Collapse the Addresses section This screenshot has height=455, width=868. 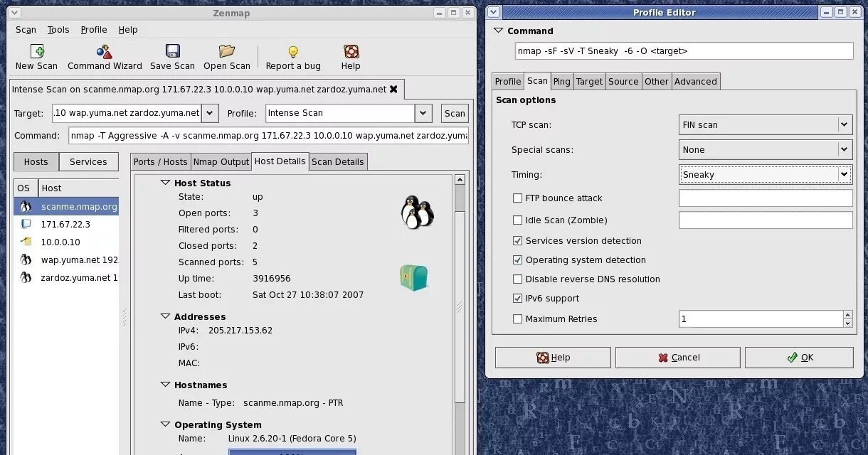(165, 316)
